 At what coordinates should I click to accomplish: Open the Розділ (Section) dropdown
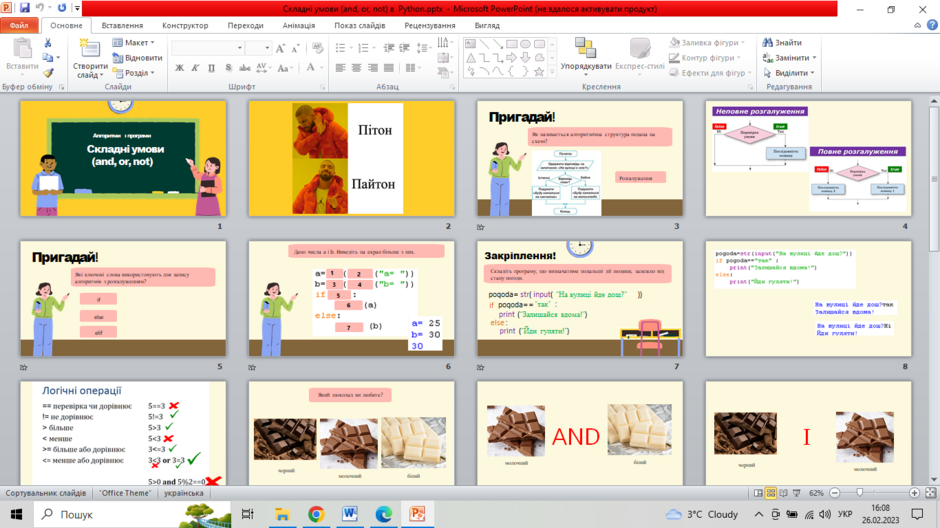tap(133, 73)
